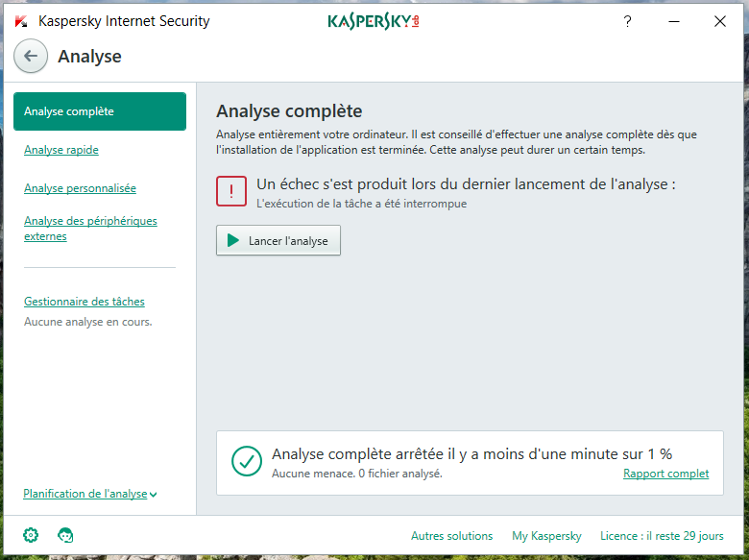
Task: Open Analyse des périphériques externes
Action: [x=90, y=229]
